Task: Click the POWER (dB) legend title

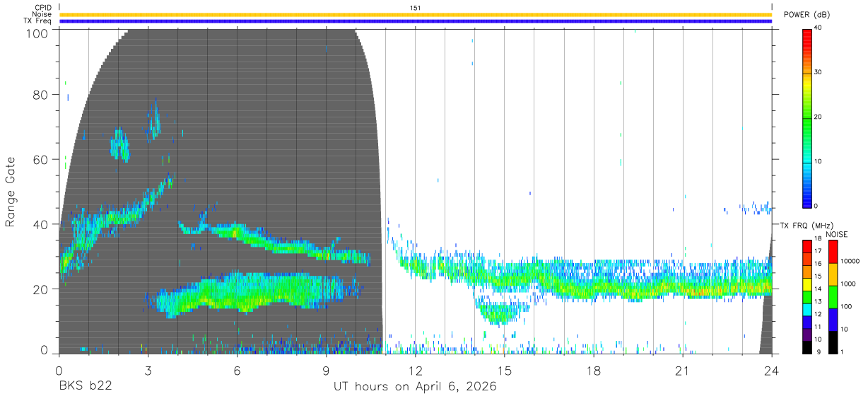Action: click(x=807, y=15)
